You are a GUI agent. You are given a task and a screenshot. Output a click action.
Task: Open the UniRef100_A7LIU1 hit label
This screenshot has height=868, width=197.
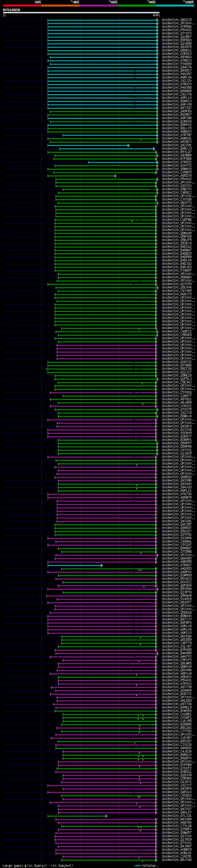point(177,816)
